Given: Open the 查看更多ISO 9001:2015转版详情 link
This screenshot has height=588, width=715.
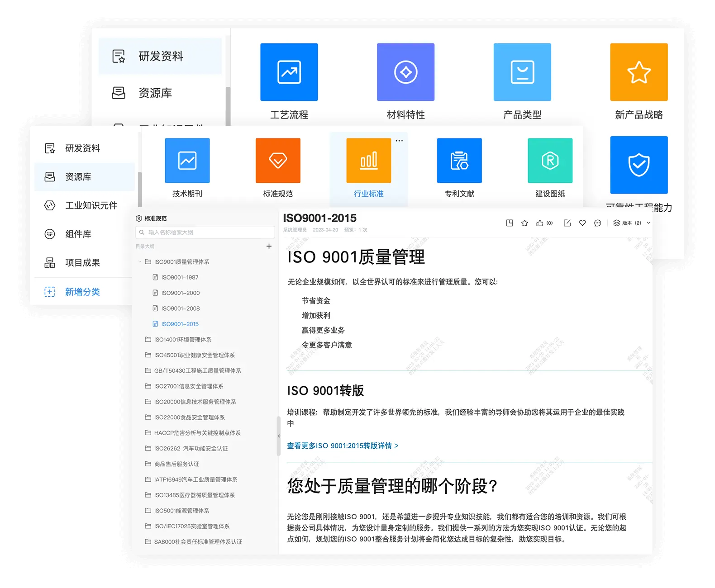Looking at the screenshot, I should (343, 446).
